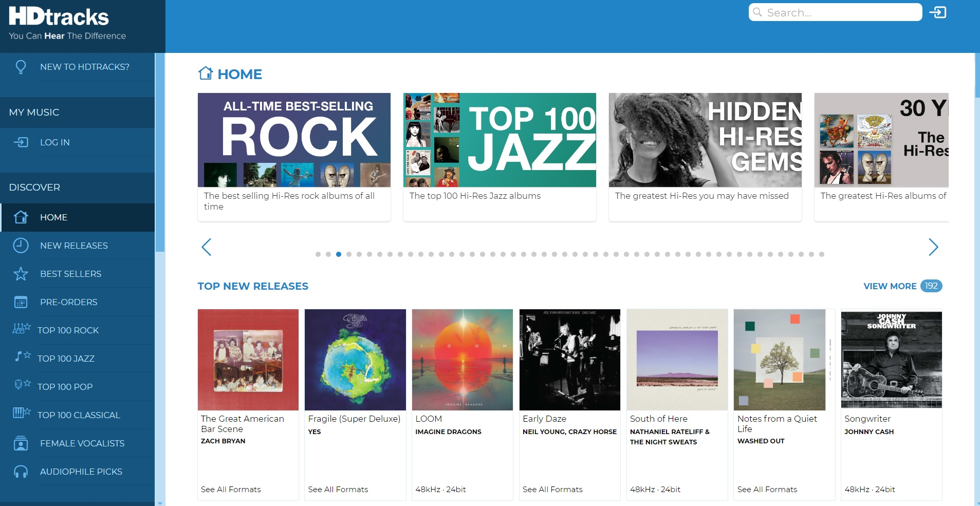Advance carousel with right chevron

(934, 247)
